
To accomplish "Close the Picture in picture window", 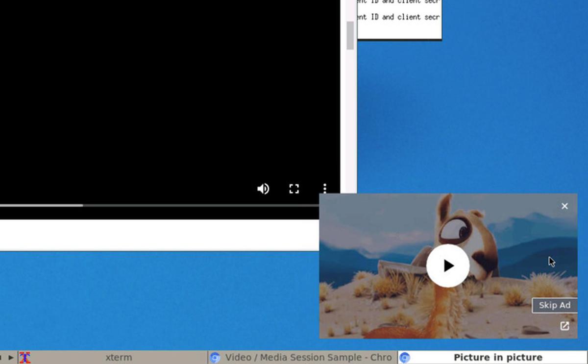I will [x=564, y=206].
